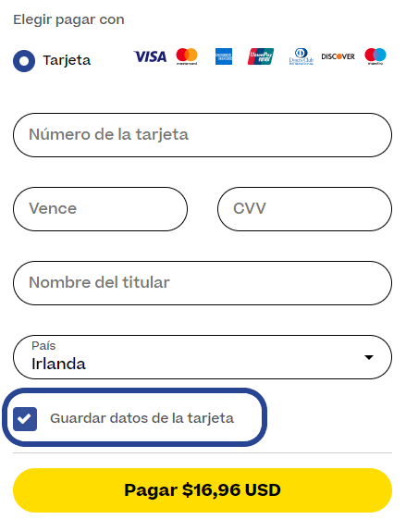Click the UnionPay logo
The height and width of the screenshot is (532, 406).
pyautogui.click(x=261, y=56)
